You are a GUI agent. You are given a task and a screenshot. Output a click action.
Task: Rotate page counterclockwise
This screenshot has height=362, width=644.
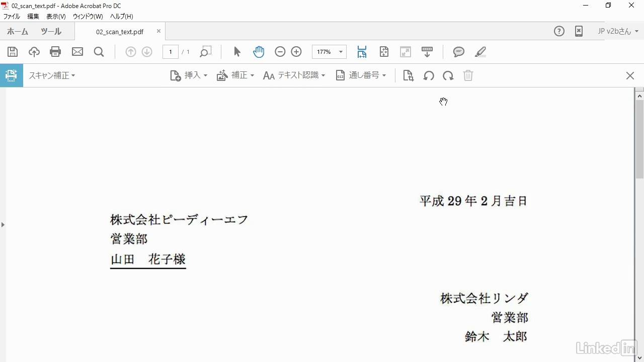point(429,76)
